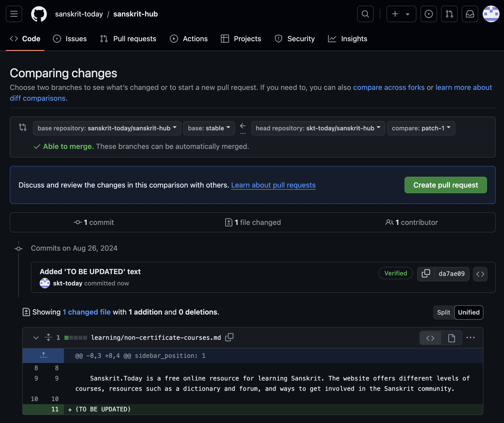Select Unified diff view
504x423 pixels.
tap(468, 312)
